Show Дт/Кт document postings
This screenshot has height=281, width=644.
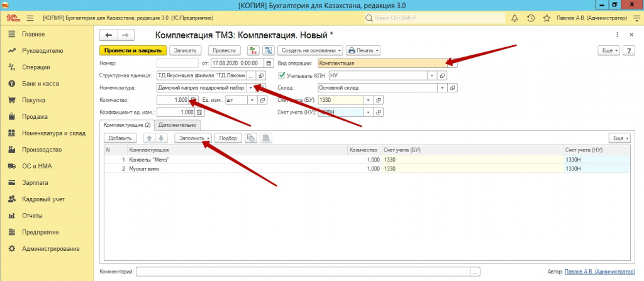[253, 50]
